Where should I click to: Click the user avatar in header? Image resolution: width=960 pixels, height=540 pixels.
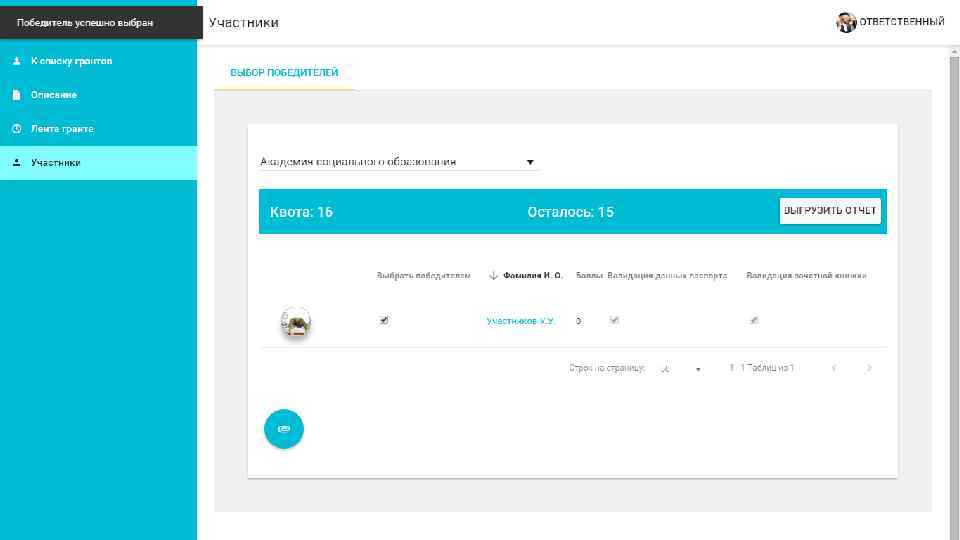click(x=846, y=22)
